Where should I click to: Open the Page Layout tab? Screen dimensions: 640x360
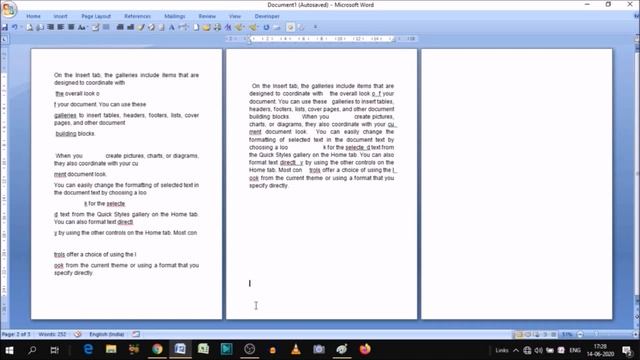pyautogui.click(x=96, y=16)
